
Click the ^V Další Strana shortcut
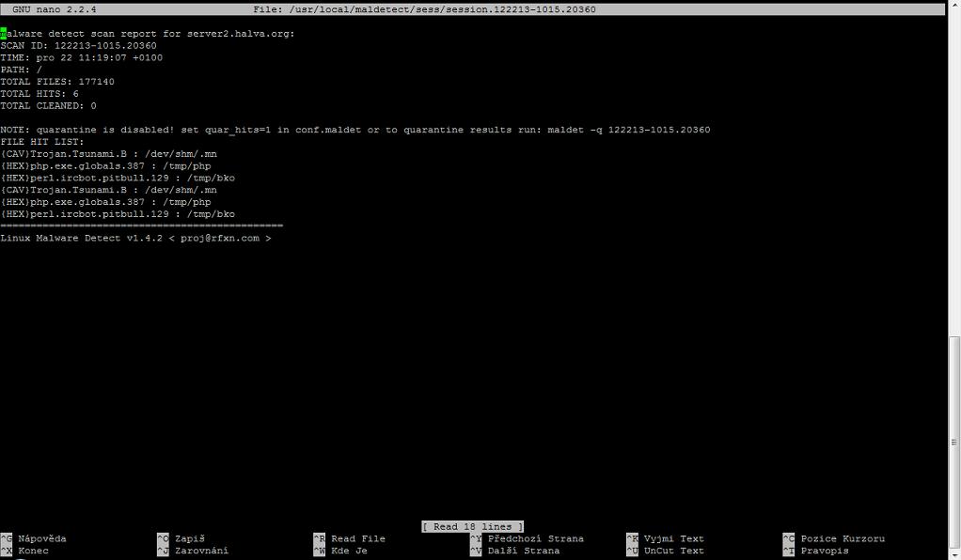point(515,551)
